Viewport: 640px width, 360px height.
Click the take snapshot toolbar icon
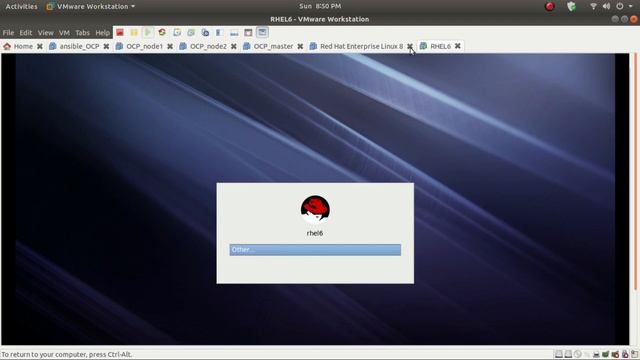pyautogui.click(x=177, y=32)
